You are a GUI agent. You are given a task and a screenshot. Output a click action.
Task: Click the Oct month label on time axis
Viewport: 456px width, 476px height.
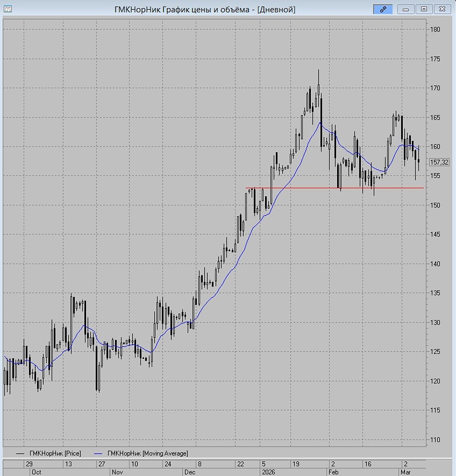coord(37,472)
